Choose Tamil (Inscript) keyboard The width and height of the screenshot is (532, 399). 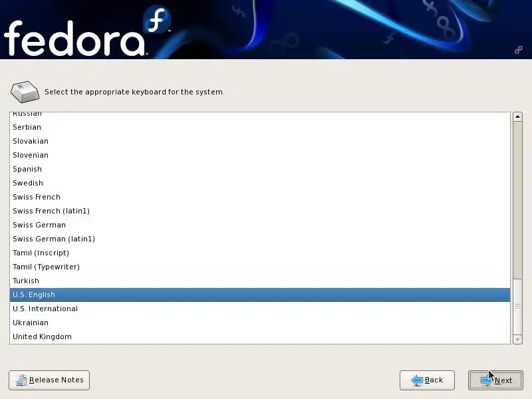click(260, 253)
